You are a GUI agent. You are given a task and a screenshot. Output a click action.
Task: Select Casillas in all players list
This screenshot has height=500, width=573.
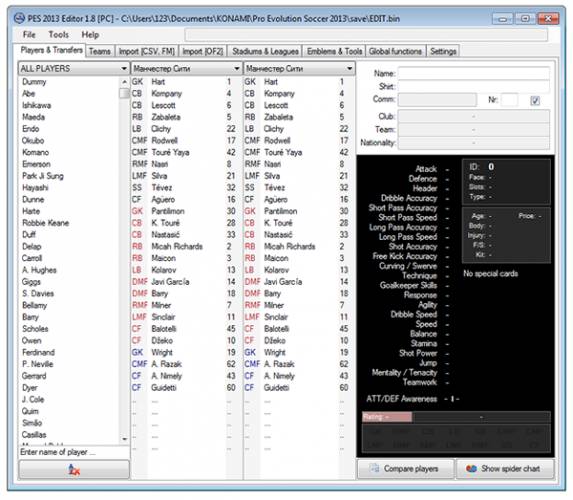pyautogui.click(x=34, y=435)
